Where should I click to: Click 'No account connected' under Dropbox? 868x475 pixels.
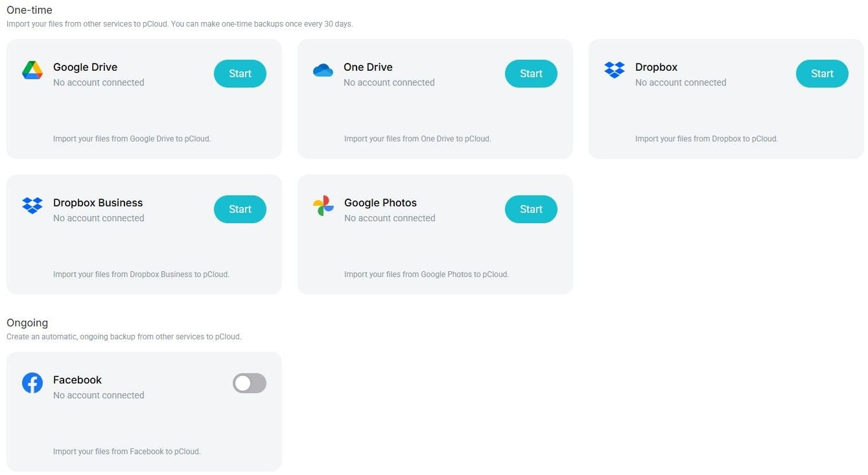pos(681,82)
